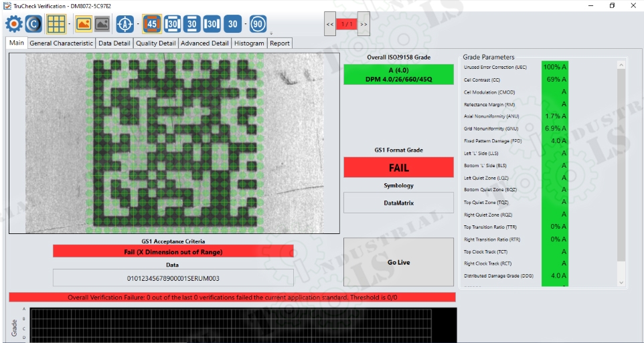Select Left 'L' Side (LLS) row

515,153
